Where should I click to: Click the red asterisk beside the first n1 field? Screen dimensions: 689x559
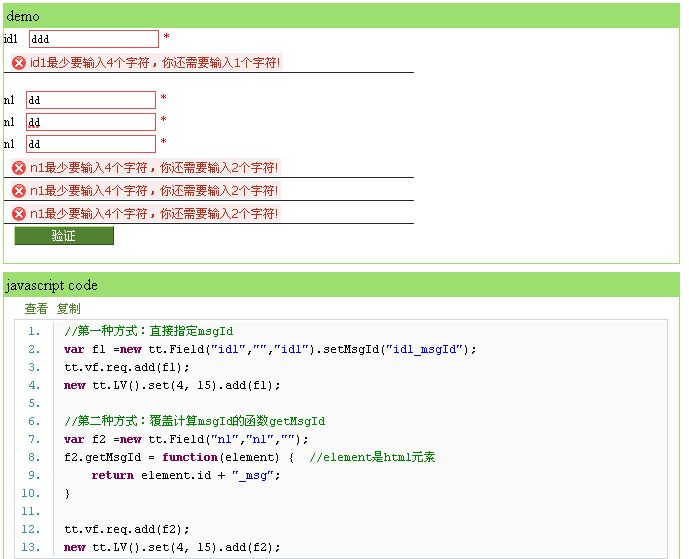coord(163,99)
